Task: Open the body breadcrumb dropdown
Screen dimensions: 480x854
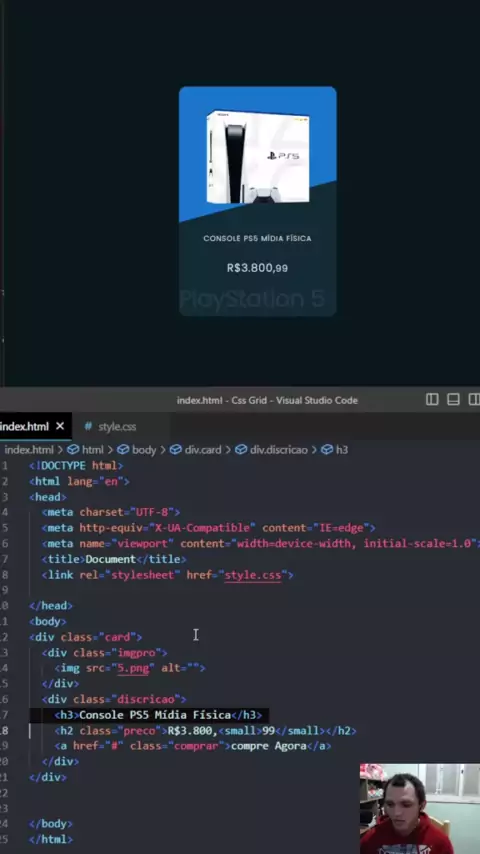Action: (137, 450)
